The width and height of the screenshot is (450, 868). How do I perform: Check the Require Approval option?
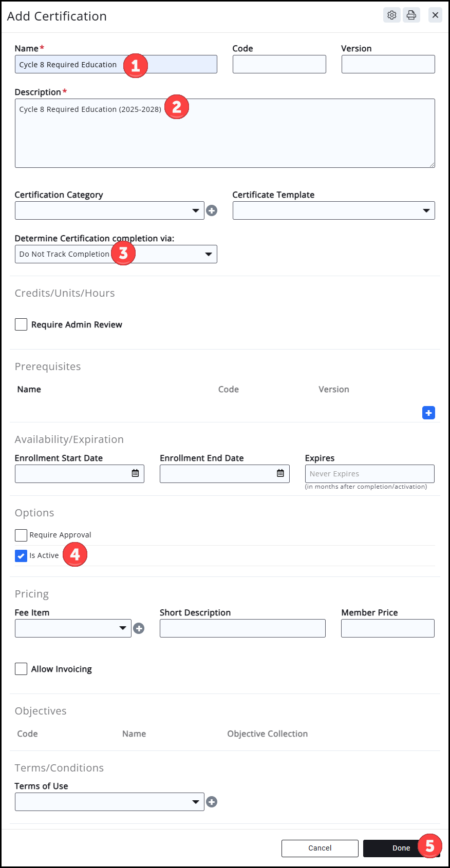[x=21, y=535]
